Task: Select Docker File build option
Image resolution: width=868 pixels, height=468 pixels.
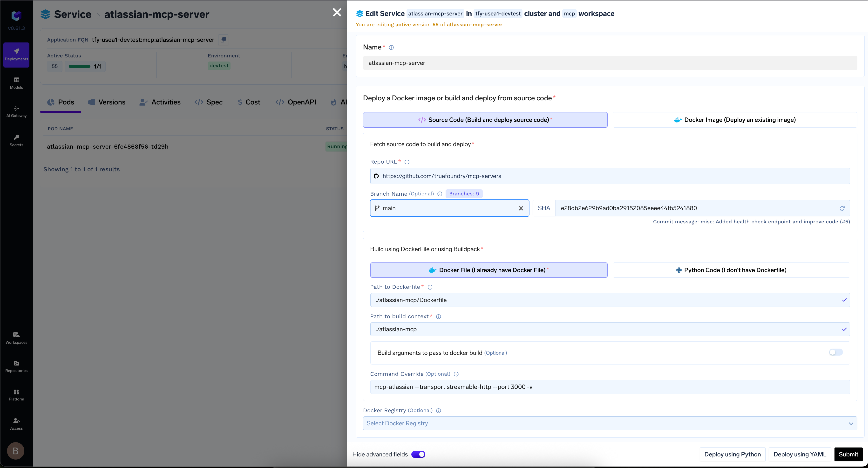Action: (488, 270)
